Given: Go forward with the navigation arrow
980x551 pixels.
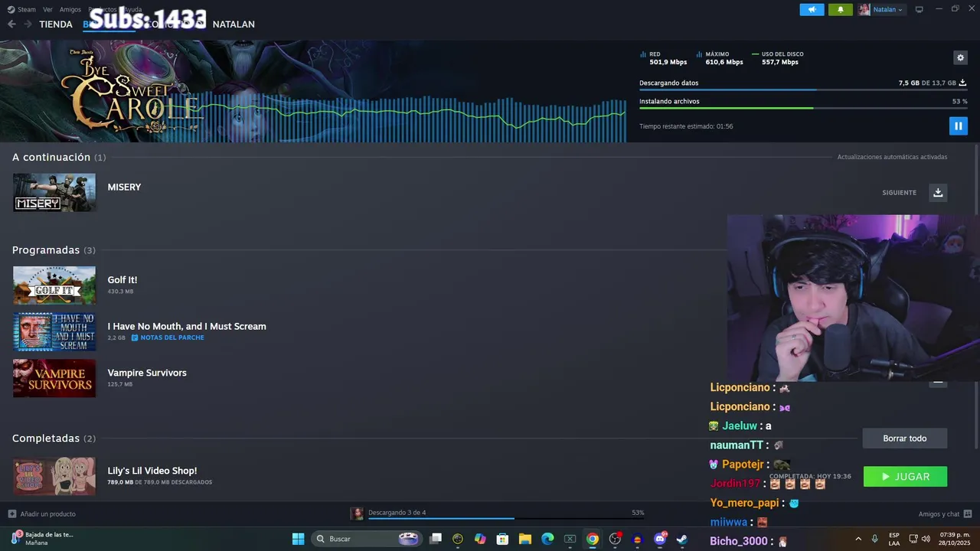Looking at the screenshot, I should click(28, 24).
